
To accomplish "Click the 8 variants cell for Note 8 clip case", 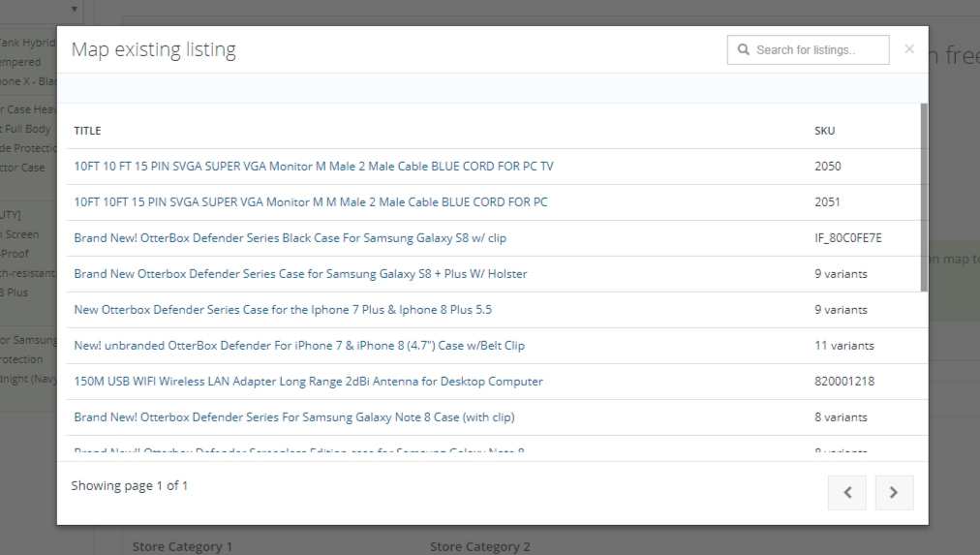I will point(841,416).
